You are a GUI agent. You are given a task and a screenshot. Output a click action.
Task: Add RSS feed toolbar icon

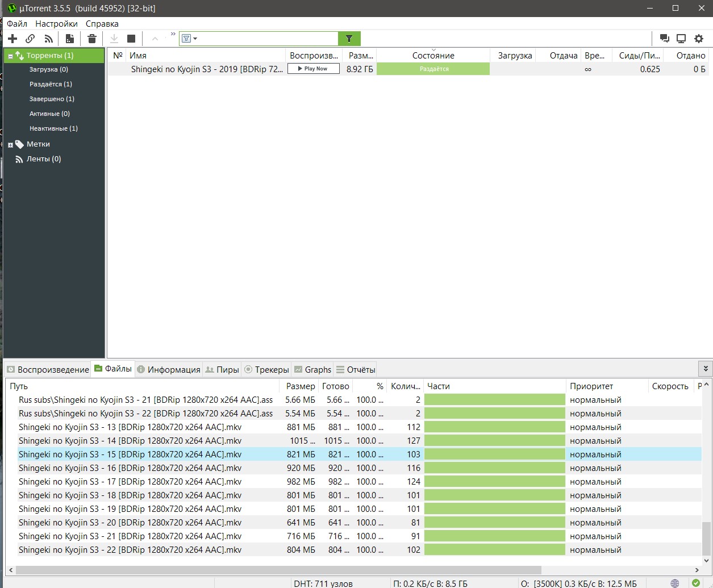tap(49, 39)
